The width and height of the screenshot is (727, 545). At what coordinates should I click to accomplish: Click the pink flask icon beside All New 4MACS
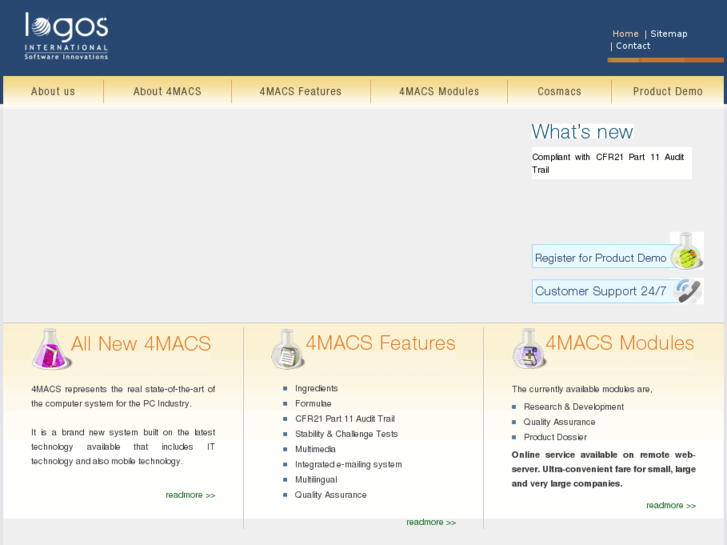pos(51,349)
